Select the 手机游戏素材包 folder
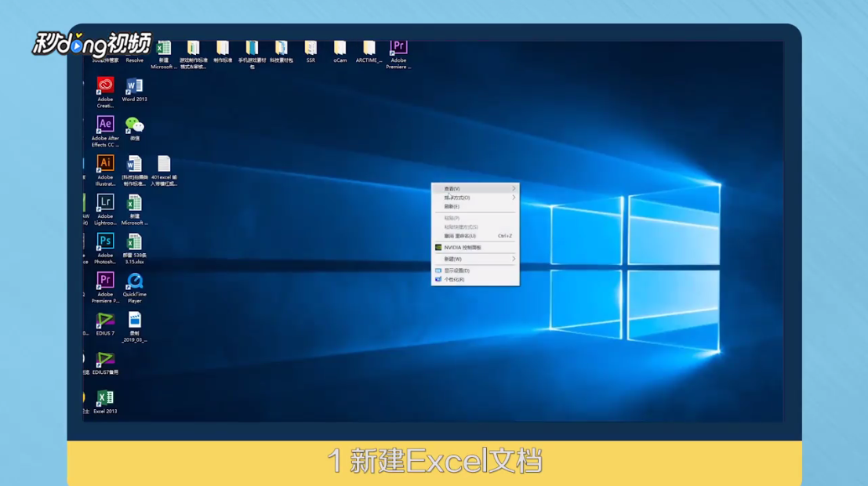The height and width of the screenshot is (486, 868). 252,54
